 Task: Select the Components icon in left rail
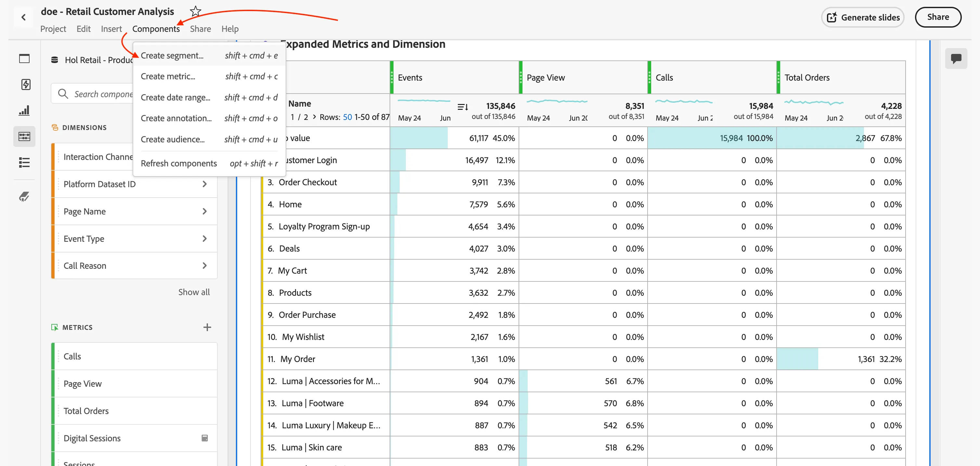(x=24, y=136)
